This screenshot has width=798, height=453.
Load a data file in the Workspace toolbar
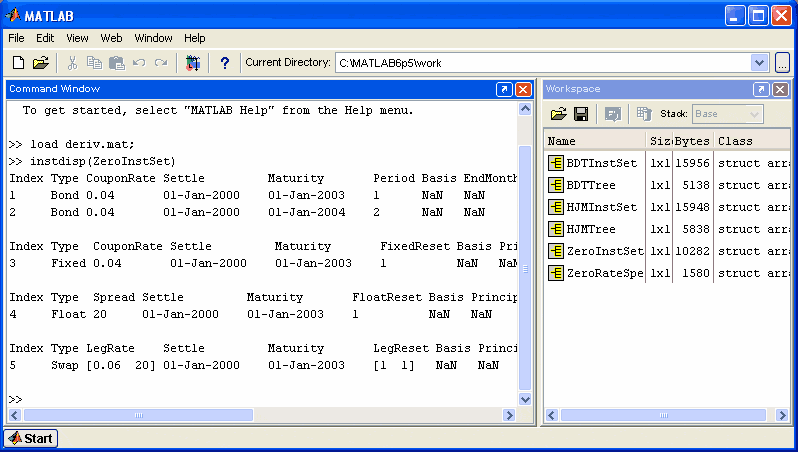tap(558, 114)
